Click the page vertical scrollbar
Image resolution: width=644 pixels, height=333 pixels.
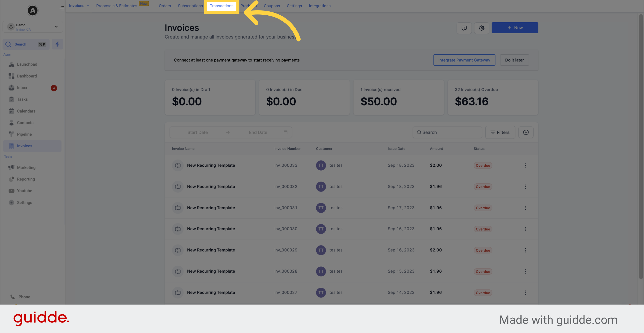[641, 147]
